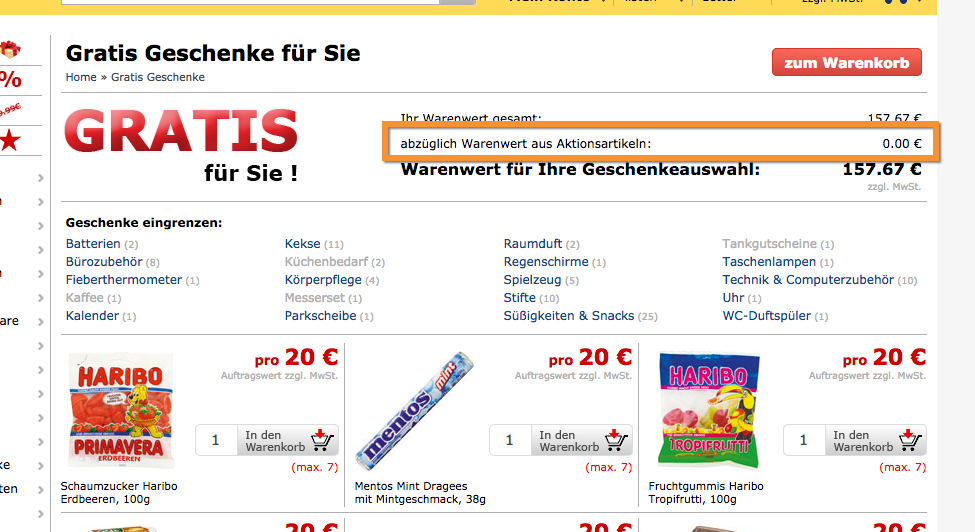
Task: Click the red star icon in sidebar
Action: 10,141
